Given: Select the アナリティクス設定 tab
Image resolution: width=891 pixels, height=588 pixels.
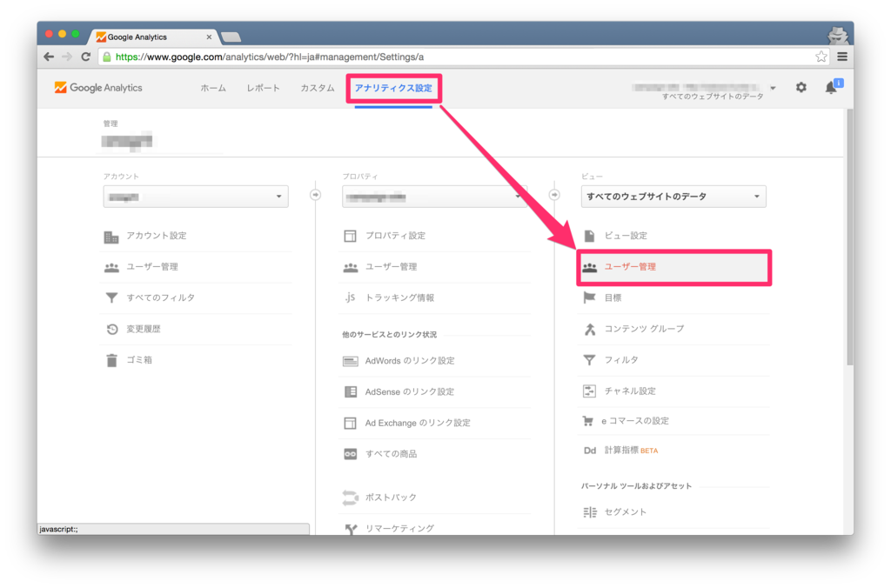Looking at the screenshot, I should click(393, 88).
